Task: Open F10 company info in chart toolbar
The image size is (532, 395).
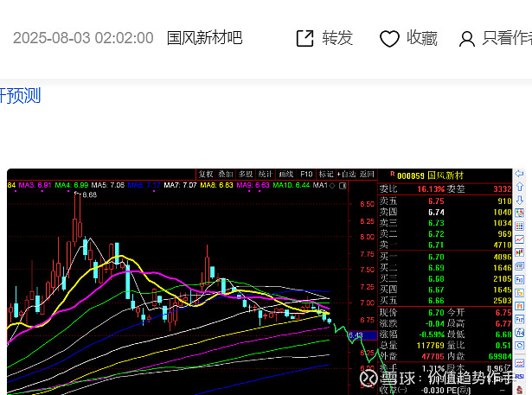Action: [x=306, y=175]
